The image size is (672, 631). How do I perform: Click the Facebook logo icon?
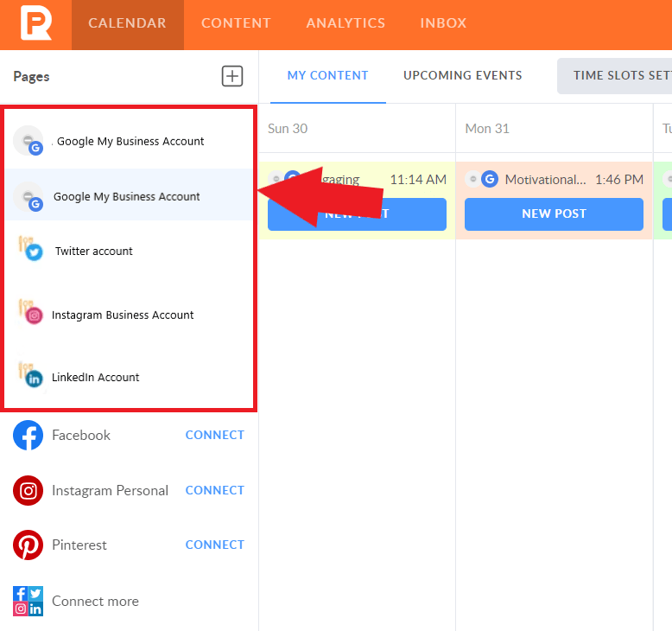point(29,435)
